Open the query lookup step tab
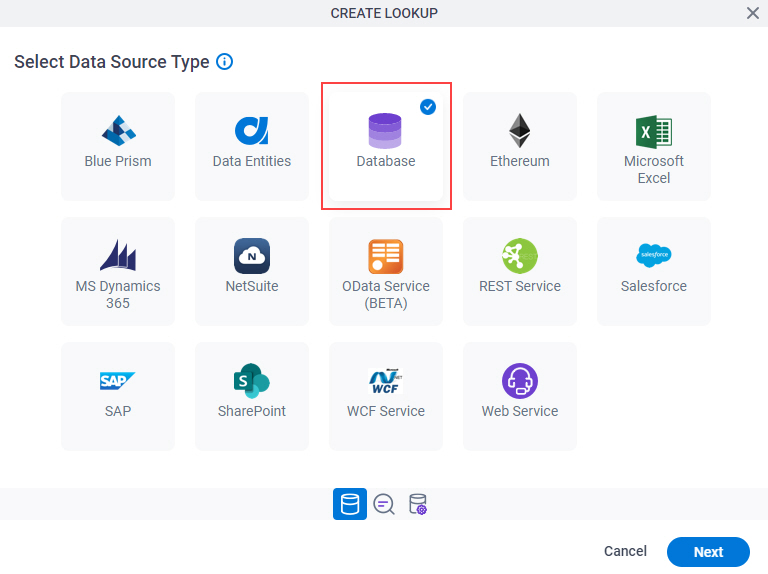Image resolution: width=768 pixels, height=574 pixels. (384, 504)
